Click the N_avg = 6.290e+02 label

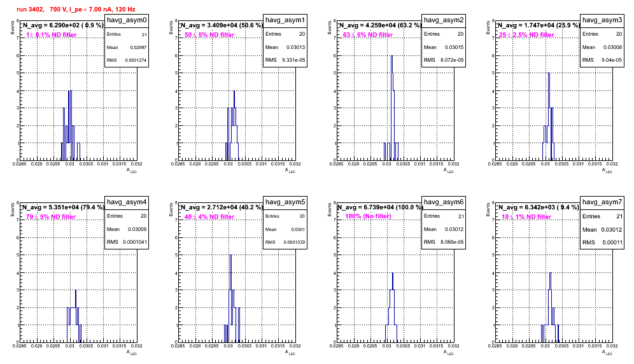[x=63, y=25]
